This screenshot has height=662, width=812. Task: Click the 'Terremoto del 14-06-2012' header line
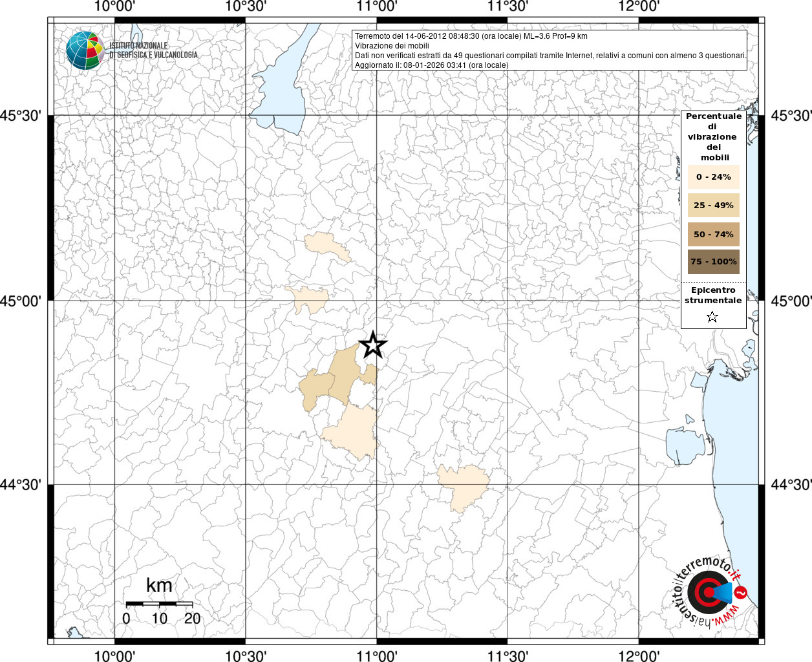pyautogui.click(x=471, y=36)
